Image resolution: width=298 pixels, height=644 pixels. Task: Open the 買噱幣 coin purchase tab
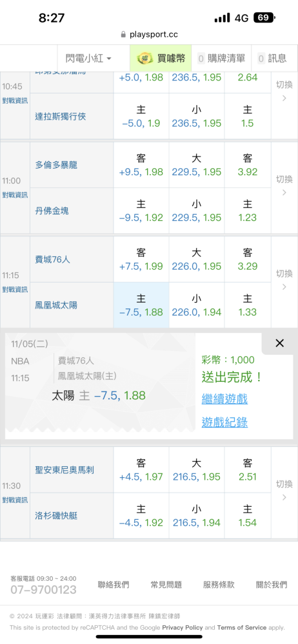pos(161,59)
